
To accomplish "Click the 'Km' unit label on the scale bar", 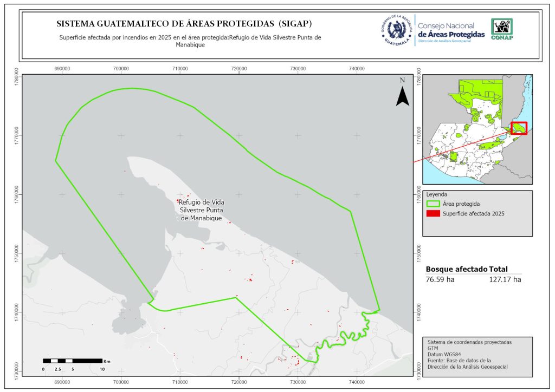I will (x=107, y=361).
